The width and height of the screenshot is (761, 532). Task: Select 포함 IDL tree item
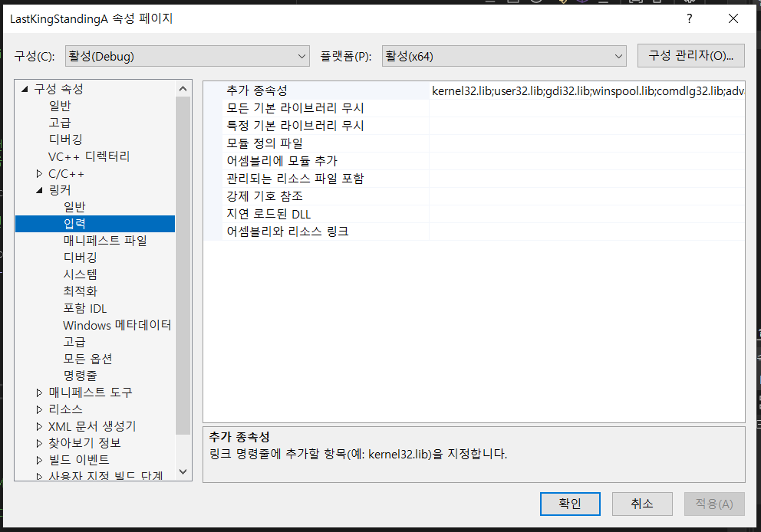tap(85, 308)
